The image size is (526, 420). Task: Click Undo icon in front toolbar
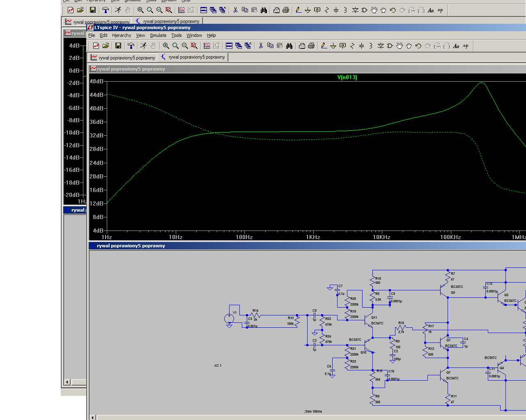click(x=418, y=46)
